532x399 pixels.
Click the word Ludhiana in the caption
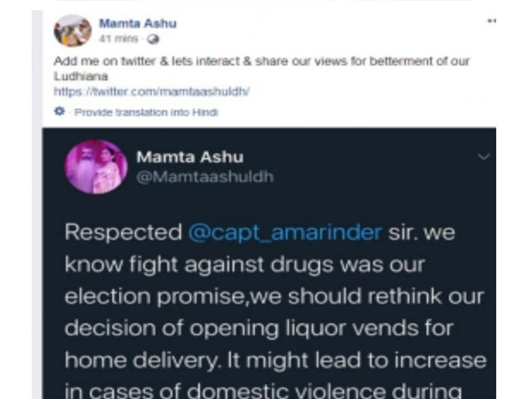[x=81, y=76]
